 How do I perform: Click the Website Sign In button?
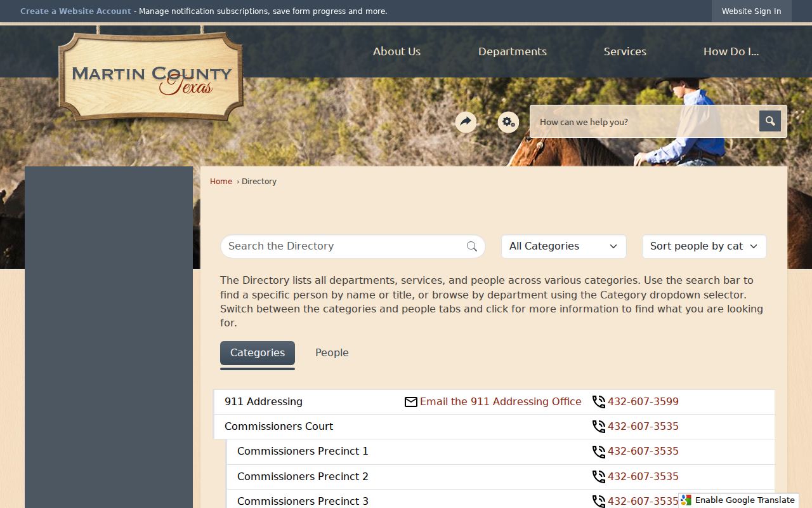point(752,11)
